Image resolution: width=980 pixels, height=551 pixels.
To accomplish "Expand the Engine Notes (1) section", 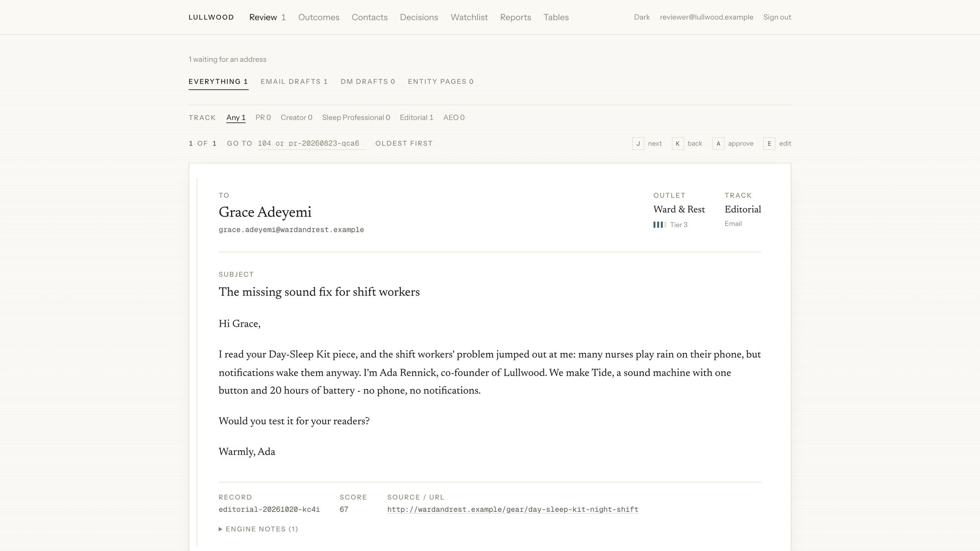I will tap(258, 529).
